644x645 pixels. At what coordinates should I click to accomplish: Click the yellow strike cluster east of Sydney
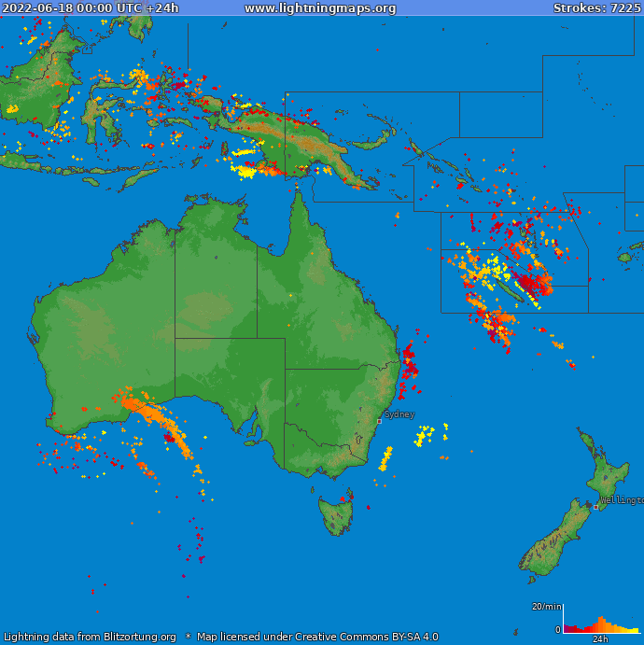427,434
